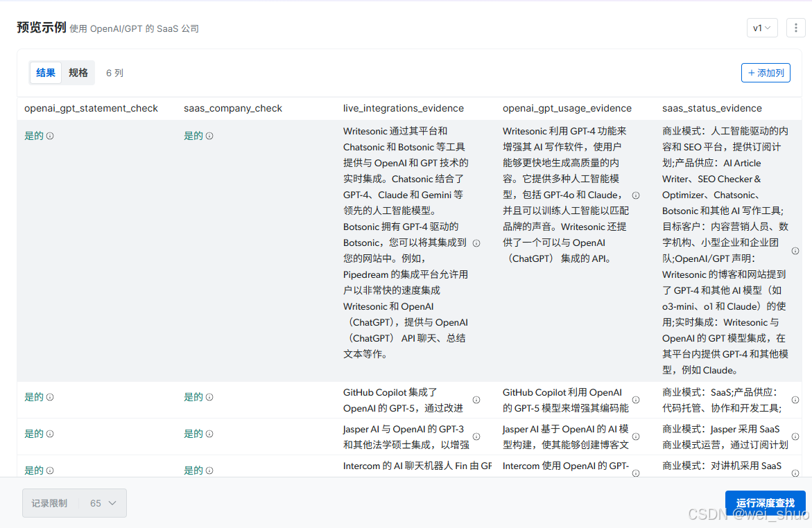Viewport: 812px width, 528px height.
Task: Open info icon for Writesonic saas_status_evidence cell
Action: tap(795, 251)
